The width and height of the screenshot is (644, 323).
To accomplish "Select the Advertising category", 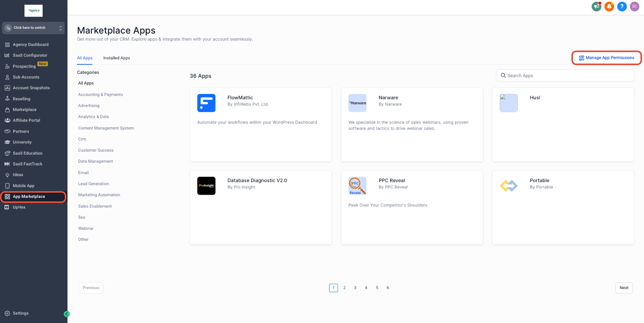I will (x=89, y=106).
